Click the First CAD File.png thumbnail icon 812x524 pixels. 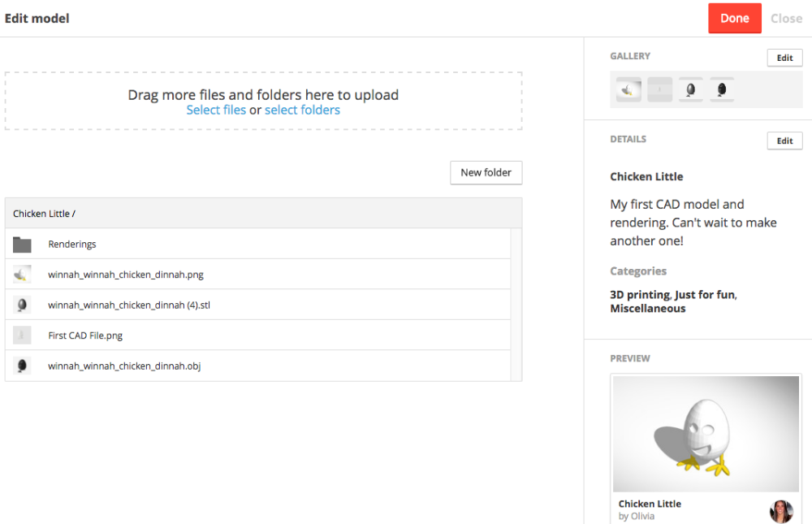(x=22, y=336)
